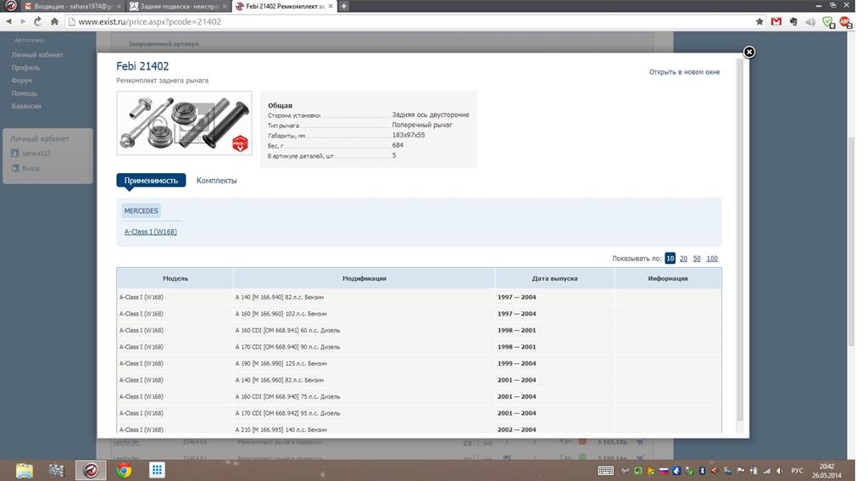Click the speaker extension icon in toolbar
Image resolution: width=868 pixels, height=481 pixels.
coord(810,21)
